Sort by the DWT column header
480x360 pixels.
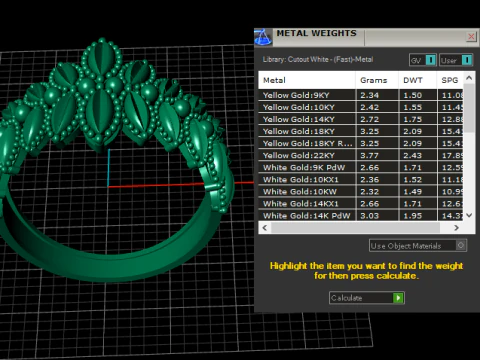pos(417,80)
